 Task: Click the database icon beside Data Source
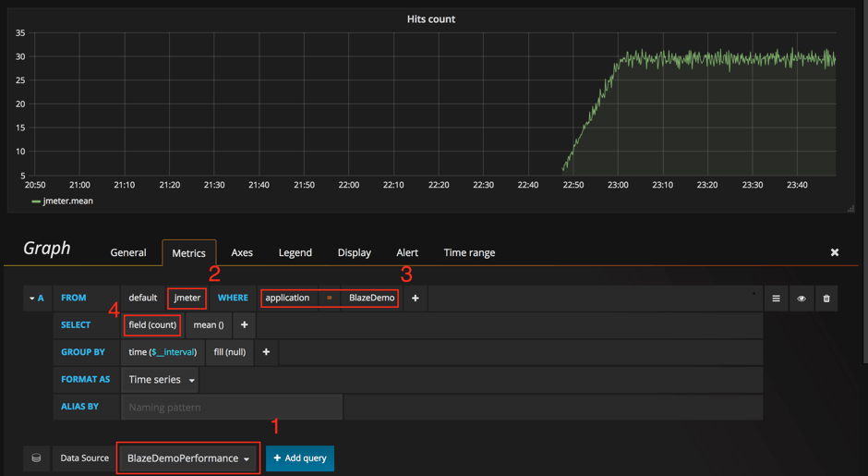[x=37, y=458]
